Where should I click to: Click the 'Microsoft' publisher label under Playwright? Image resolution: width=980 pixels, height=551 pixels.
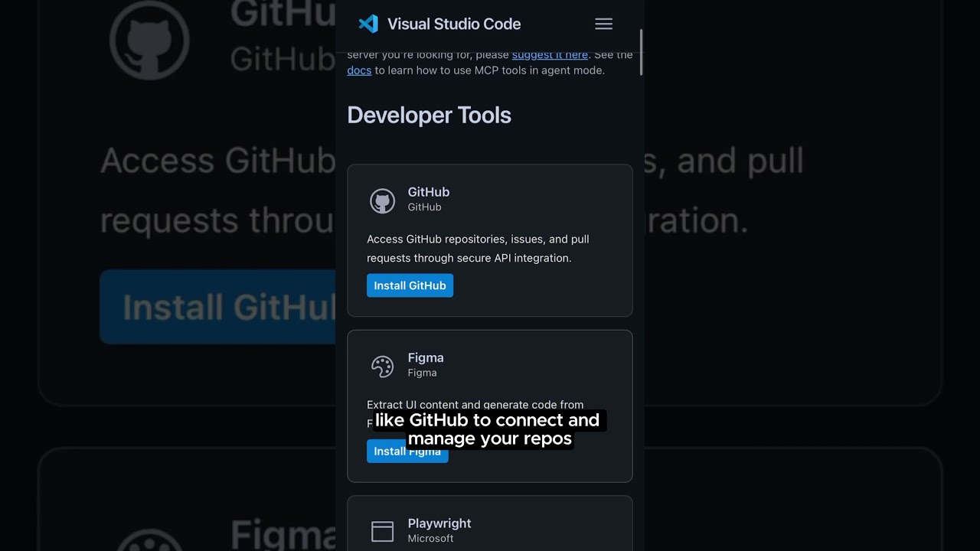430,539
